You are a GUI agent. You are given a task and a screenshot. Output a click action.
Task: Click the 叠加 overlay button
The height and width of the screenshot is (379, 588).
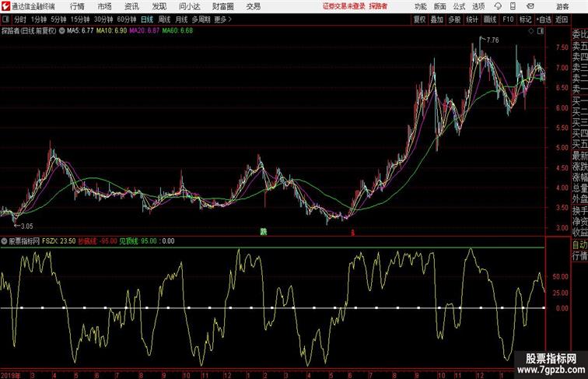pyautogui.click(x=437, y=19)
